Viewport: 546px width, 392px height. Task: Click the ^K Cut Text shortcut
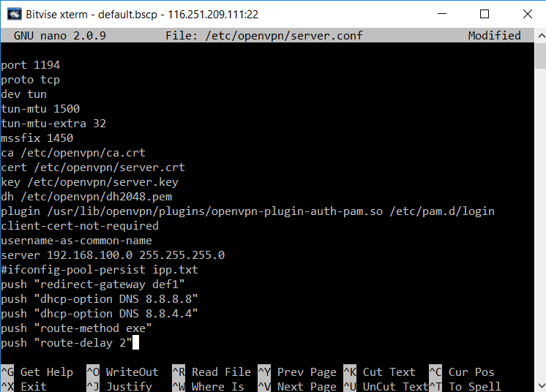pos(380,372)
